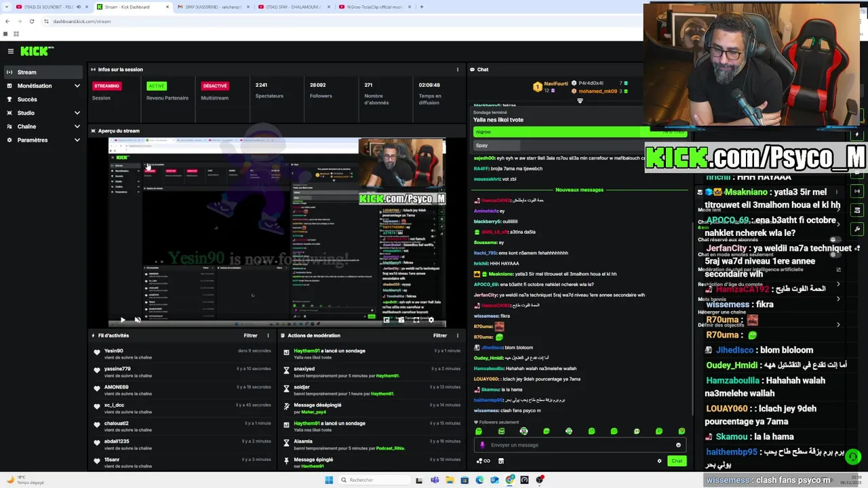Open session info three-dot menu
Image resolution: width=868 pixels, height=488 pixels.
tap(458, 69)
